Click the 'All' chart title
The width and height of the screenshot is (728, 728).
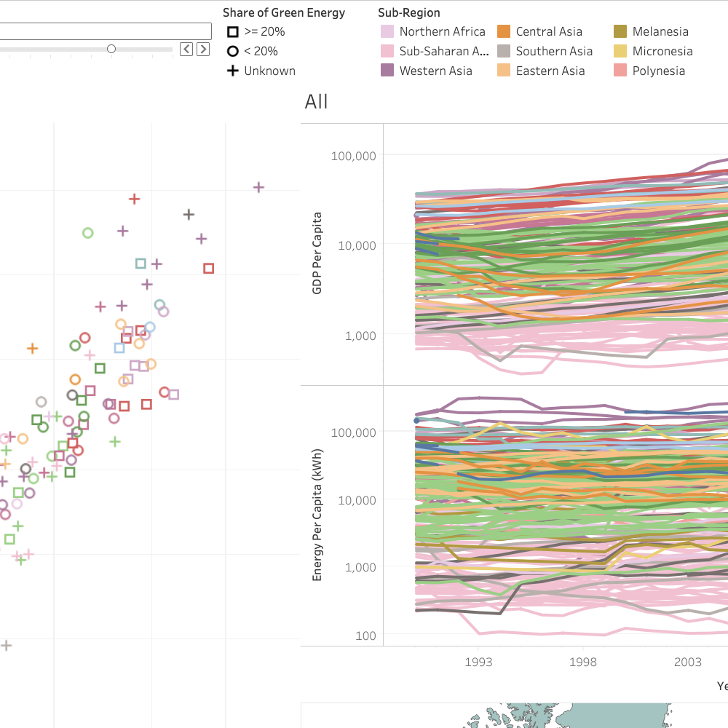[x=316, y=102]
